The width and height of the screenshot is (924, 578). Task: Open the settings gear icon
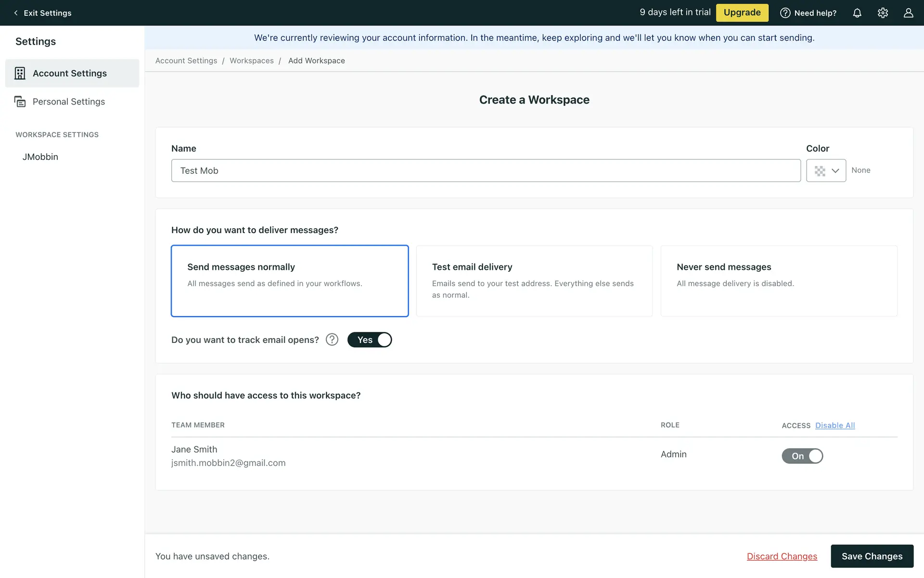[x=883, y=13]
